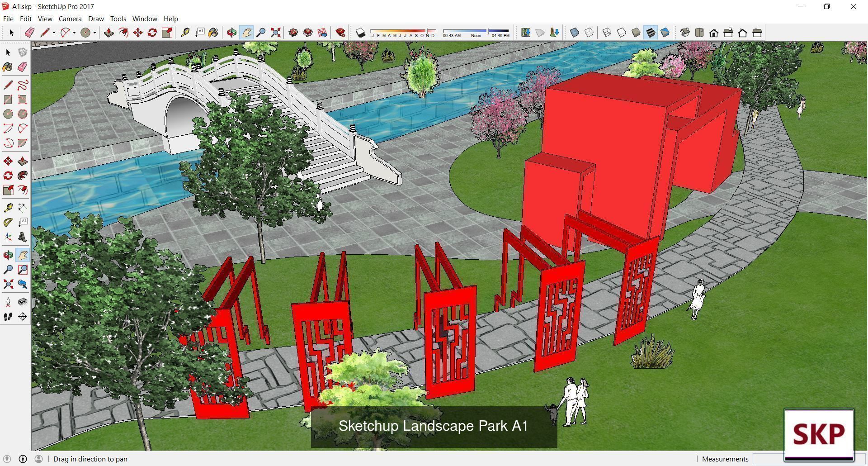The image size is (868, 466).
Task: Open the Camera menu
Action: (x=70, y=19)
